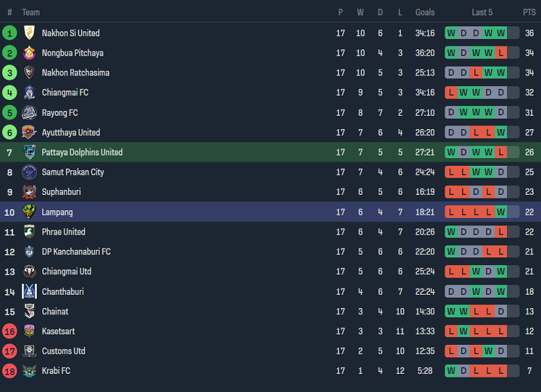Click the Nakhon Si United club crest
The width and height of the screenshot is (541, 392).
[29, 33]
